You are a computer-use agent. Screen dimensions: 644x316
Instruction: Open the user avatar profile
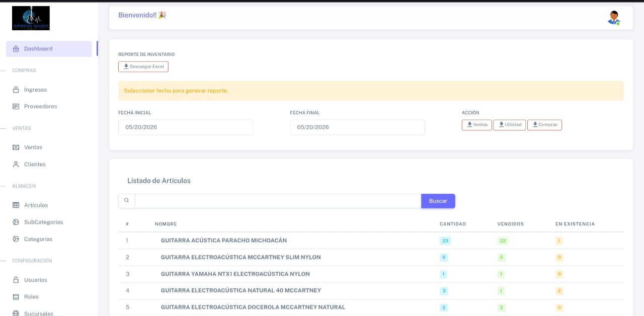click(613, 18)
